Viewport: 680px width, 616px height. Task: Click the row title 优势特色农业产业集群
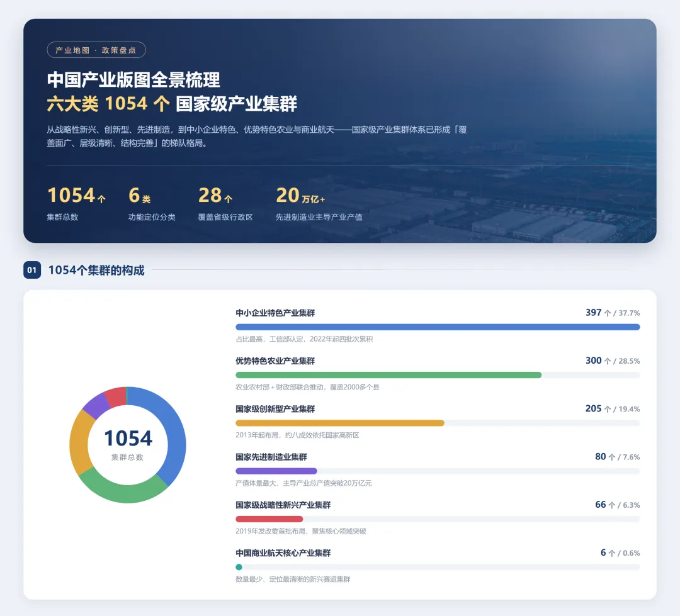(x=275, y=361)
